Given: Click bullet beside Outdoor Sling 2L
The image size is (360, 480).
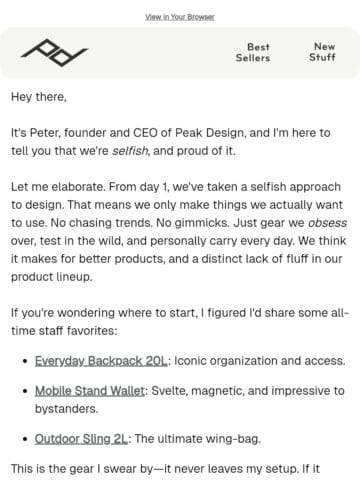Looking at the screenshot, I should pyautogui.click(x=25, y=439).
